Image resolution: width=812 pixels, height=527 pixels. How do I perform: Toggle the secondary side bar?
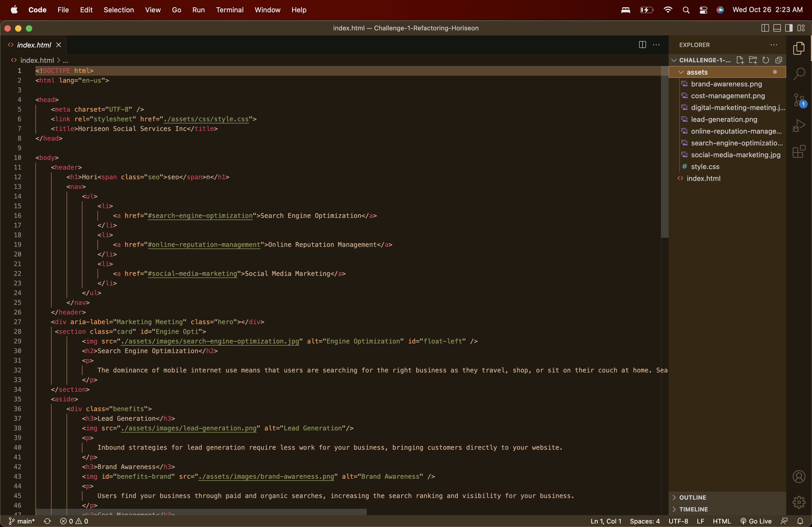coord(788,28)
